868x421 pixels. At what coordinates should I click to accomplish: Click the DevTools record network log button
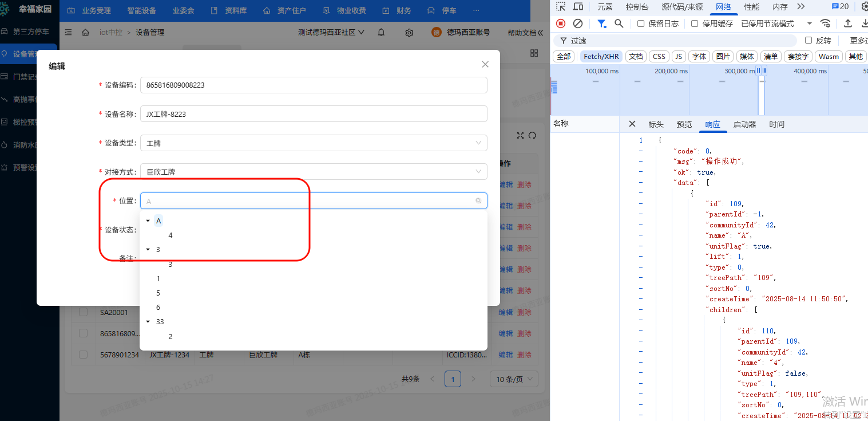click(x=561, y=23)
